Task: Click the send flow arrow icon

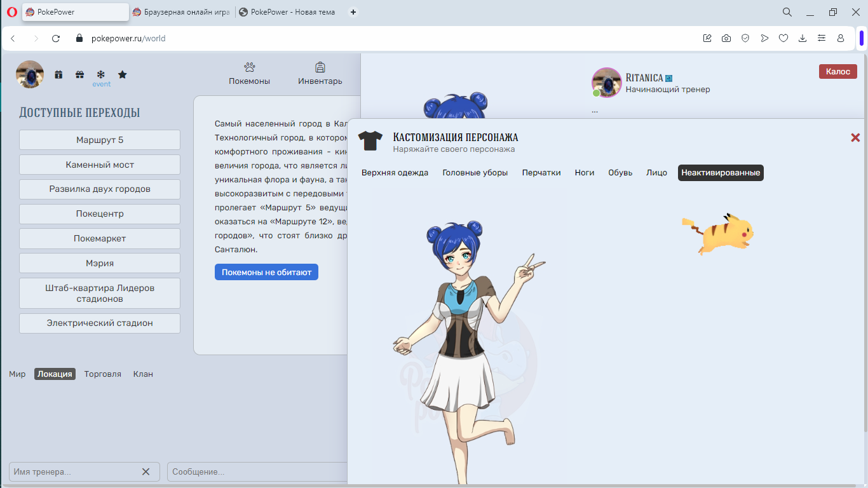Action: coord(764,38)
